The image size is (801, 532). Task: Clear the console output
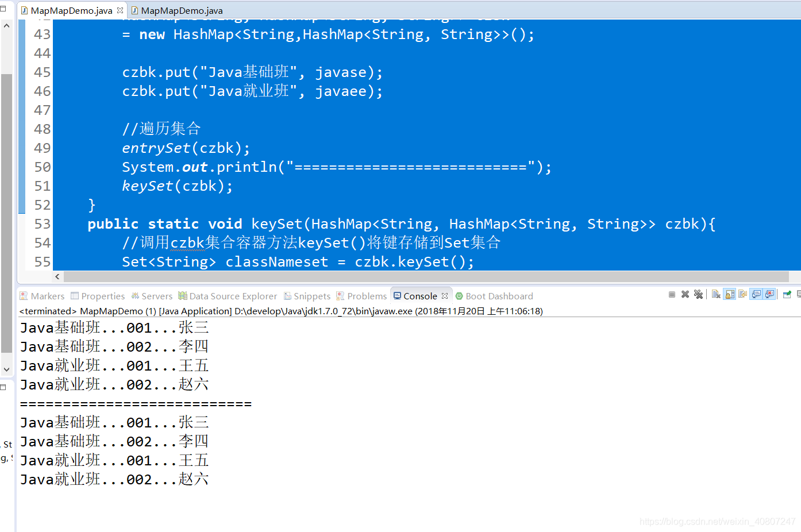pos(716,295)
